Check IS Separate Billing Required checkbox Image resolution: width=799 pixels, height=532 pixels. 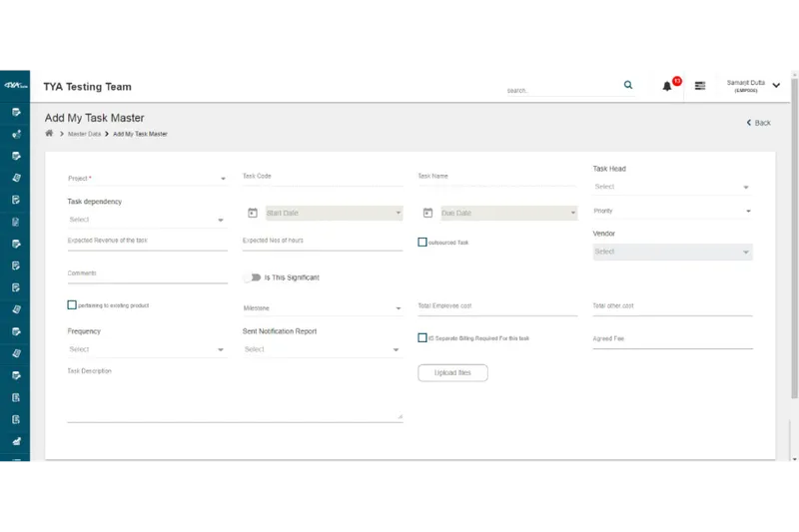pyautogui.click(x=422, y=337)
